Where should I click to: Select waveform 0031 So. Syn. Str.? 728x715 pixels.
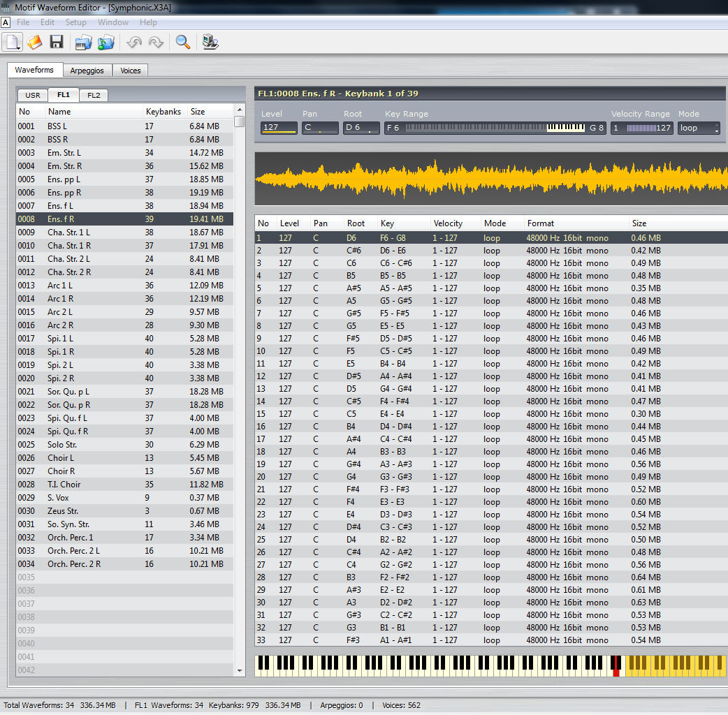124,524
